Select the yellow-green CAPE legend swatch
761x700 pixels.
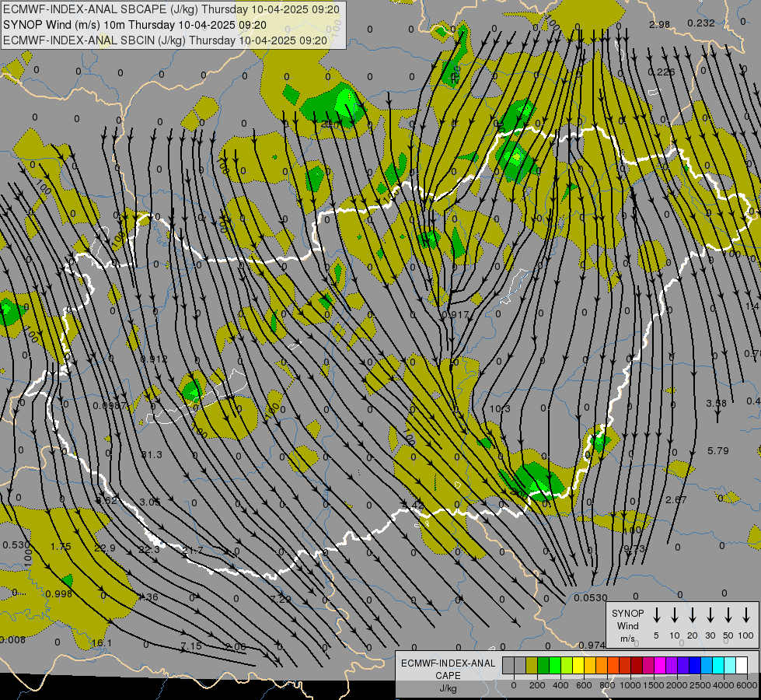(567, 666)
